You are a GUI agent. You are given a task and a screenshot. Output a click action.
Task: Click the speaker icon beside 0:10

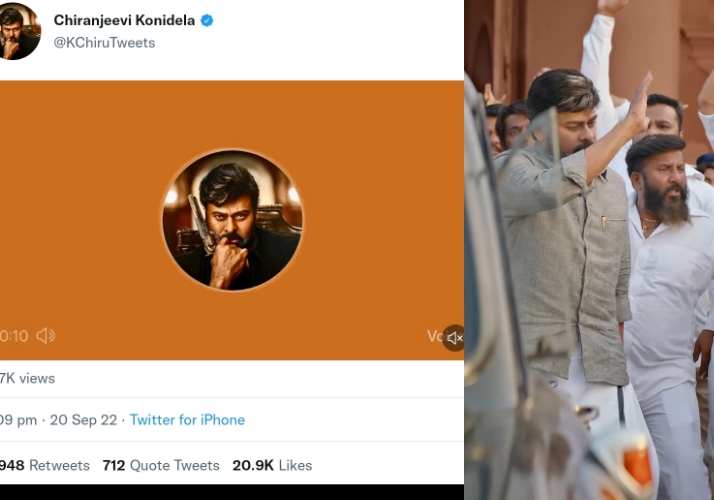click(x=46, y=336)
